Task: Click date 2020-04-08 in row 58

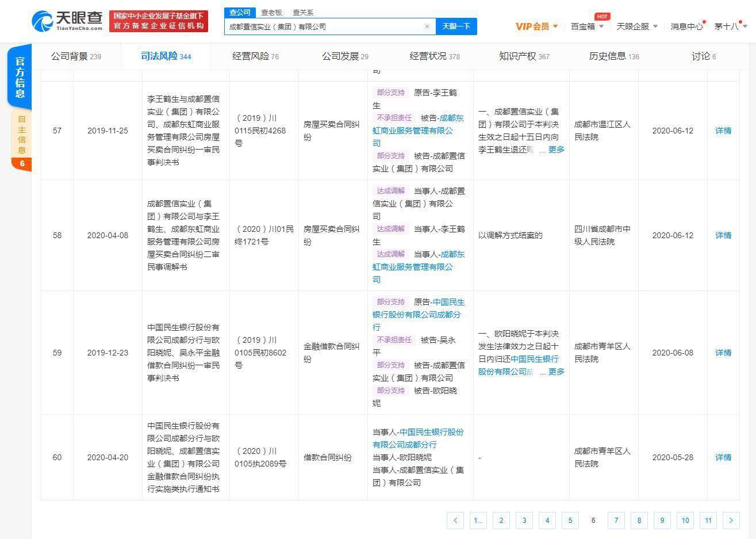Action: click(x=108, y=235)
